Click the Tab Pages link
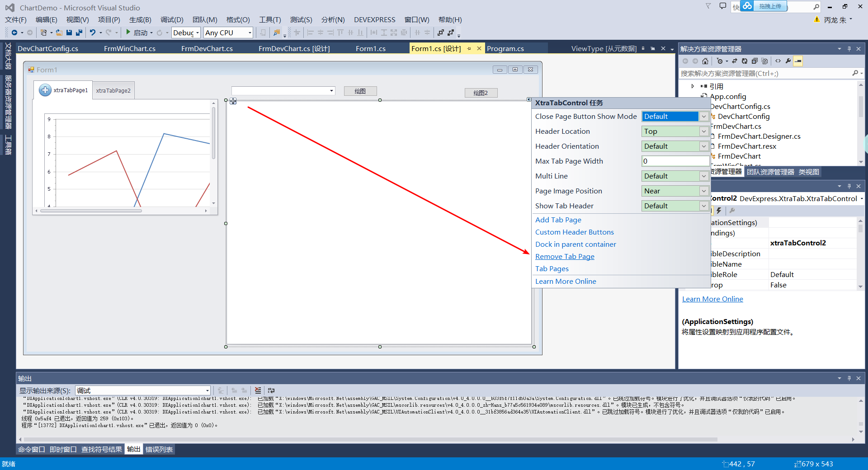Screen dimensions: 868x470 (x=552, y=269)
